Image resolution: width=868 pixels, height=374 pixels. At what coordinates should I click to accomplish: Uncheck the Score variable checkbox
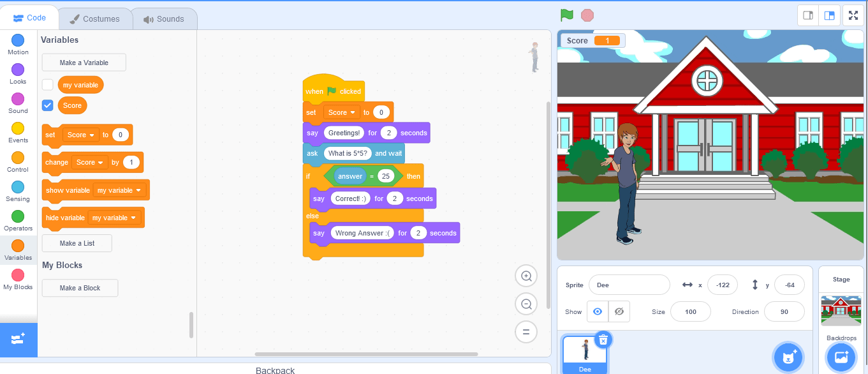(48, 105)
